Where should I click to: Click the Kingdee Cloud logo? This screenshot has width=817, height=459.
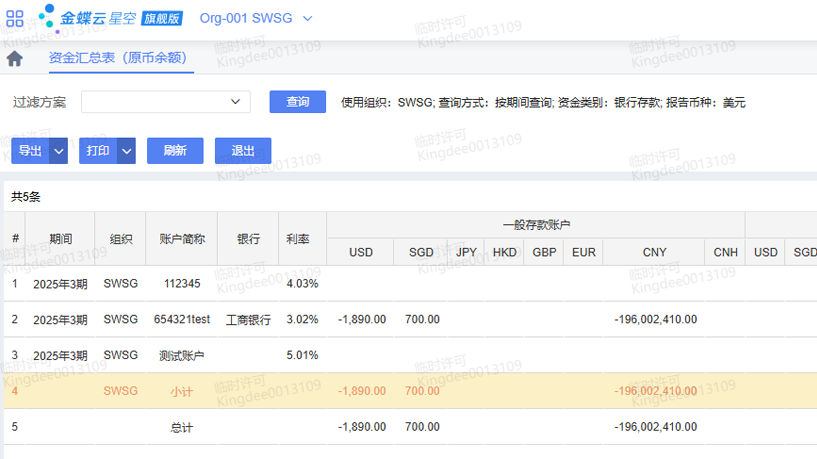(110, 18)
